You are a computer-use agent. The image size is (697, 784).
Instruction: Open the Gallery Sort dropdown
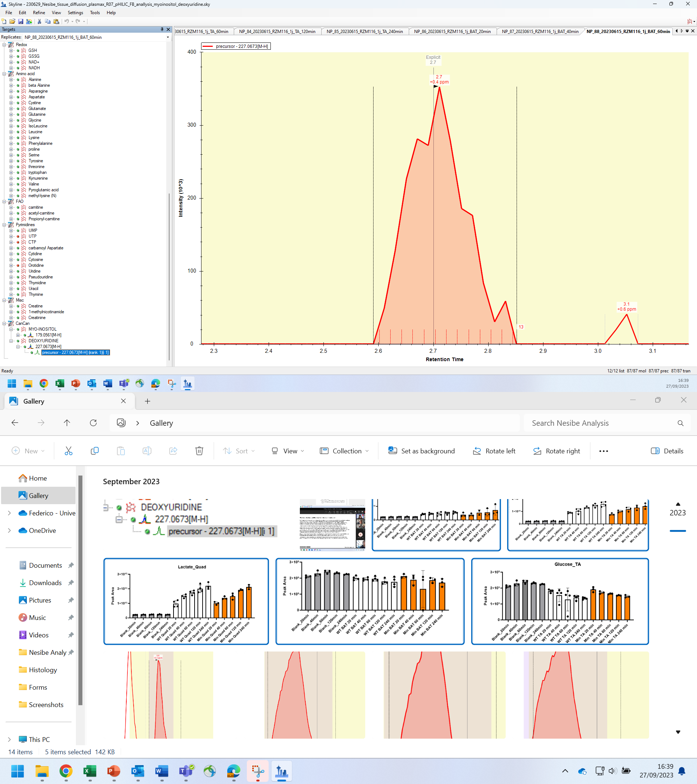pos(239,451)
